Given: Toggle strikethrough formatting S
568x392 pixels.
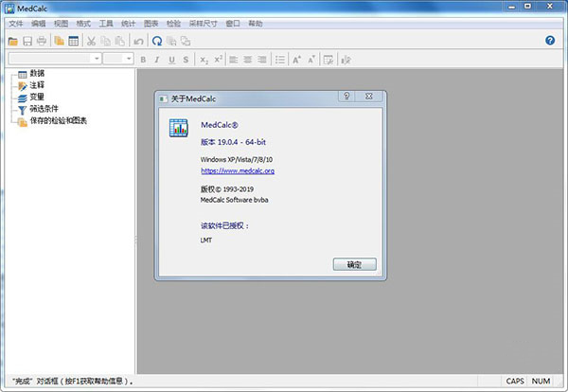Looking at the screenshot, I should point(186,60).
